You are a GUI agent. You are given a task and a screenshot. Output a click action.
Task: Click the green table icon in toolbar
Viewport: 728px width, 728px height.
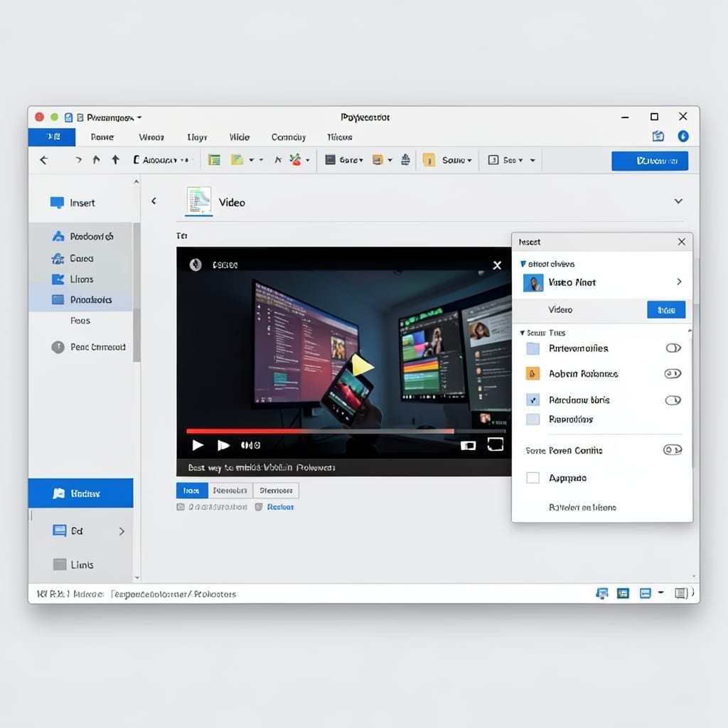[x=214, y=160]
